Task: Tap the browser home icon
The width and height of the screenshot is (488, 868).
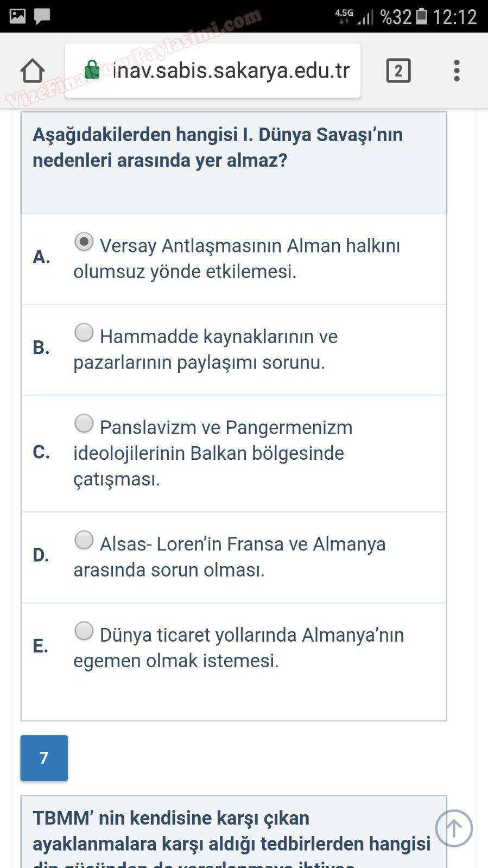Action: point(33,71)
